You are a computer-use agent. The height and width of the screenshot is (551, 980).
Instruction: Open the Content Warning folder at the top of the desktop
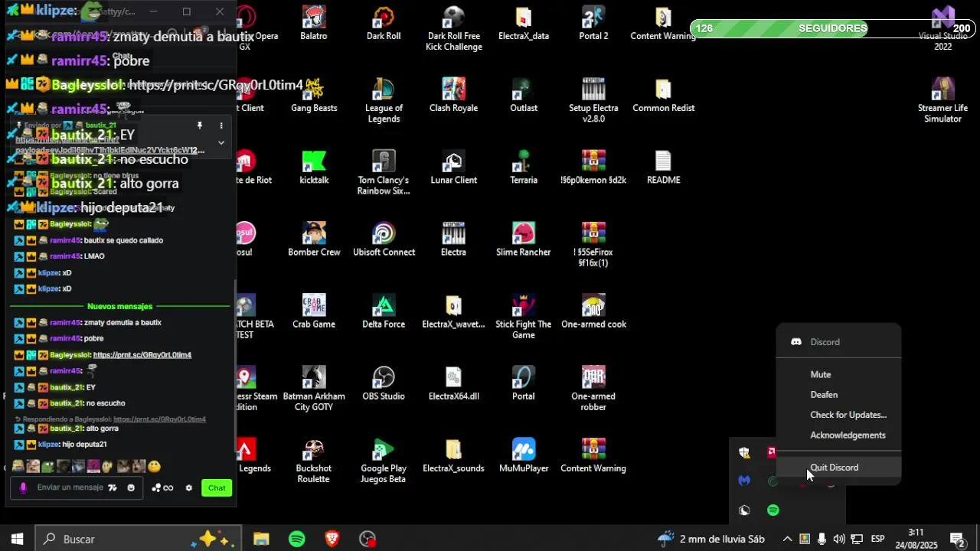pos(663,23)
